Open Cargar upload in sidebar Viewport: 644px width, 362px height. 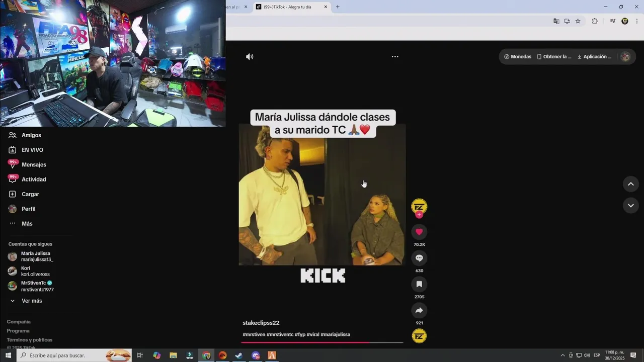pyautogui.click(x=24, y=194)
